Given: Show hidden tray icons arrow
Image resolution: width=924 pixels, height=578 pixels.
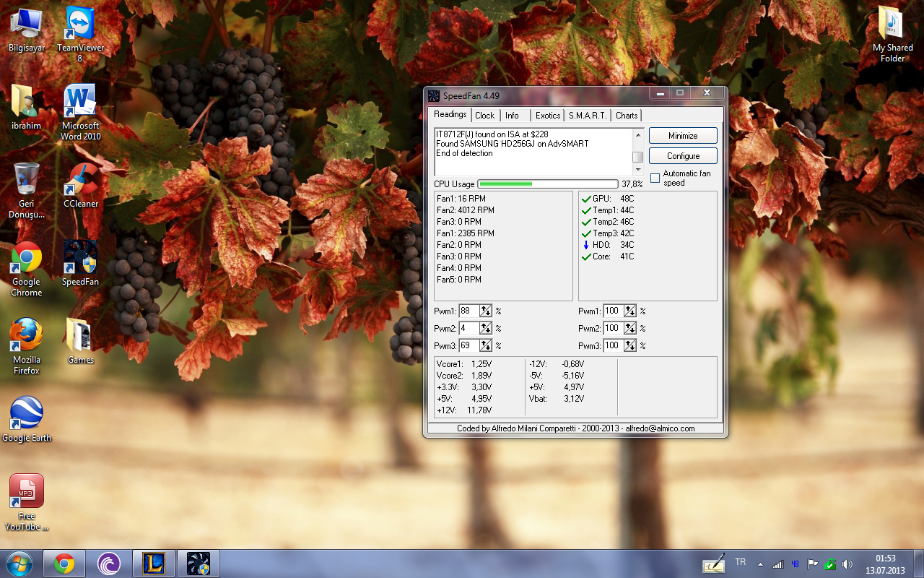Looking at the screenshot, I should [760, 564].
